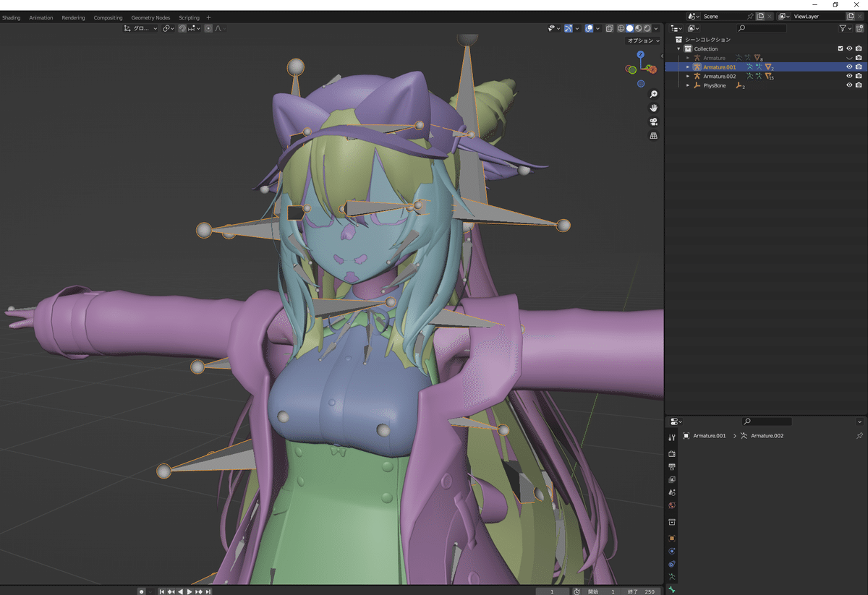Click the pan view hand icon
The width and height of the screenshot is (868, 595).
(654, 108)
